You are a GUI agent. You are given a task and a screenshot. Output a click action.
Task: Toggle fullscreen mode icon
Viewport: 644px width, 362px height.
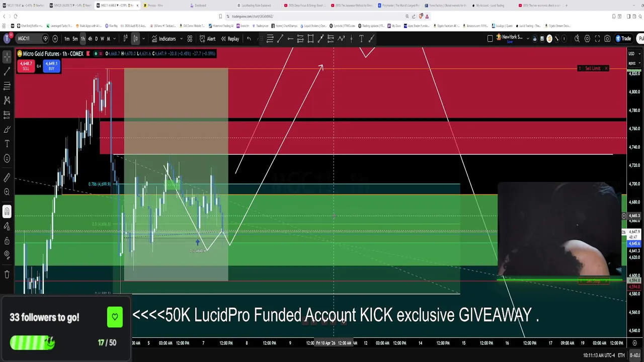[597, 39]
